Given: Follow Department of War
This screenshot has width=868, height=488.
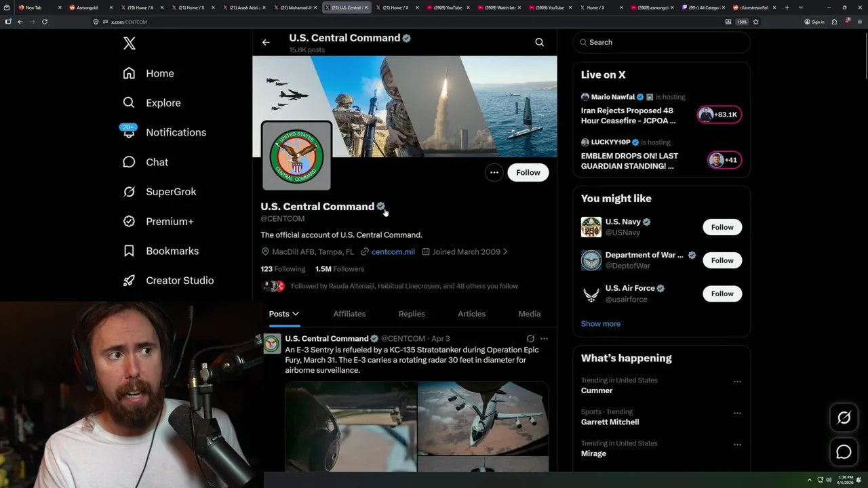Looking at the screenshot, I should pyautogui.click(x=722, y=260).
